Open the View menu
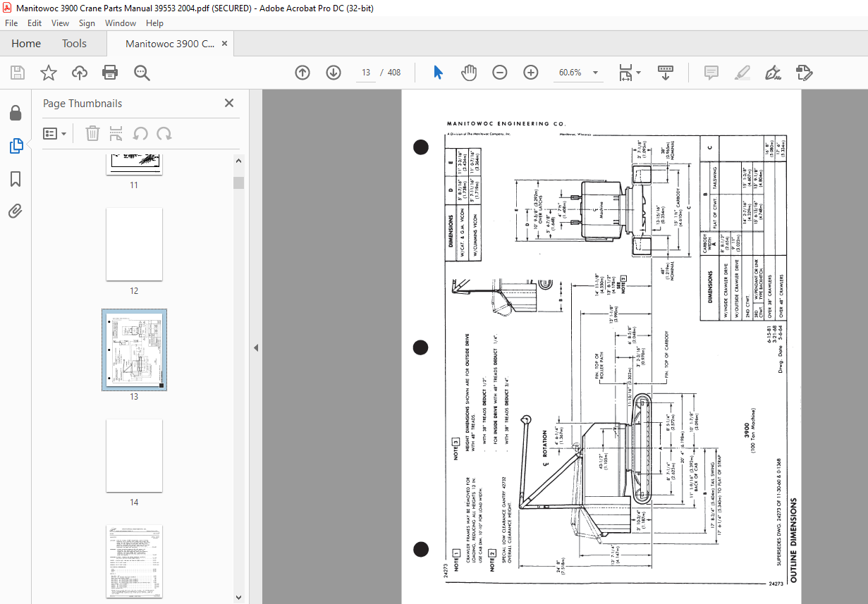The height and width of the screenshot is (604, 868). pos(60,23)
